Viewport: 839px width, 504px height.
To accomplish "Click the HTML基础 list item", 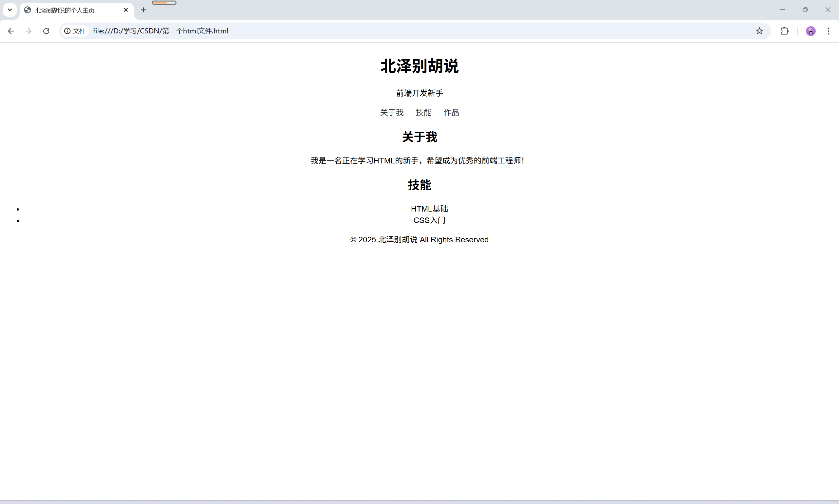I will [429, 209].
